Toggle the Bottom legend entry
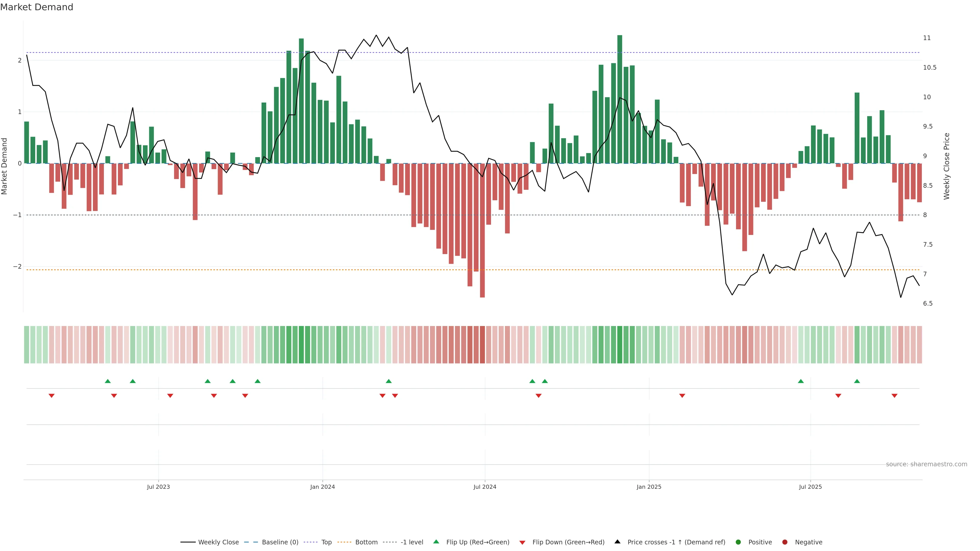The width and height of the screenshot is (980, 551). click(x=366, y=542)
